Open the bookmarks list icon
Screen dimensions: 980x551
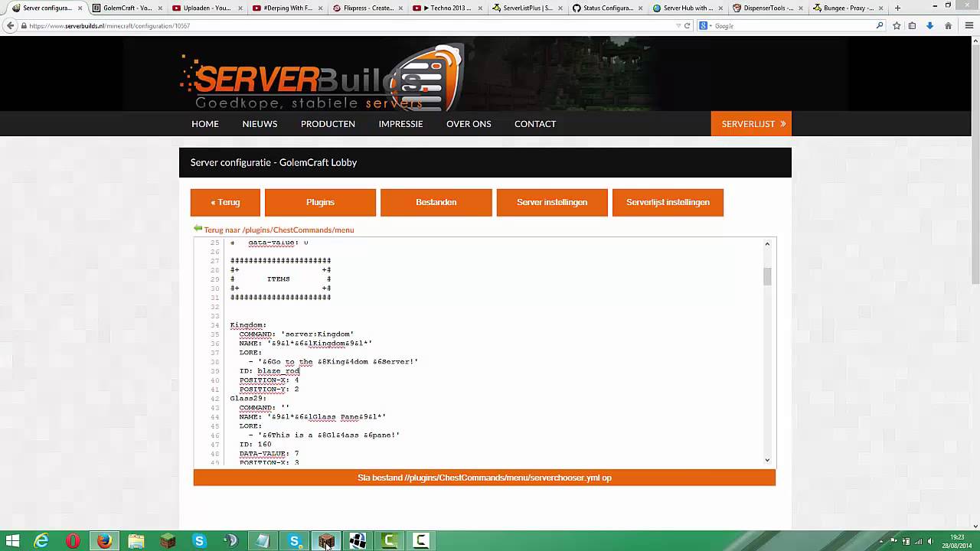click(912, 25)
